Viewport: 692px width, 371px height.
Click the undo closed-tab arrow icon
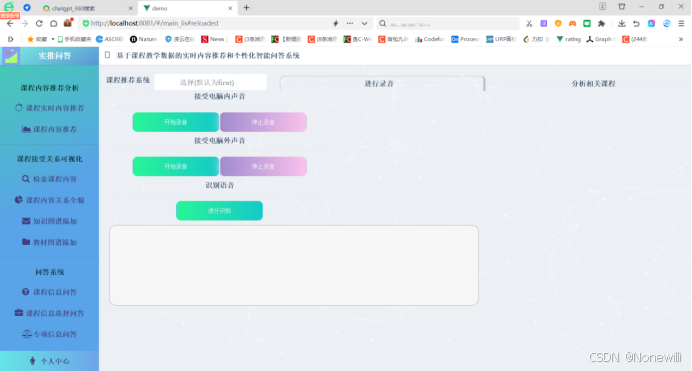(636, 23)
